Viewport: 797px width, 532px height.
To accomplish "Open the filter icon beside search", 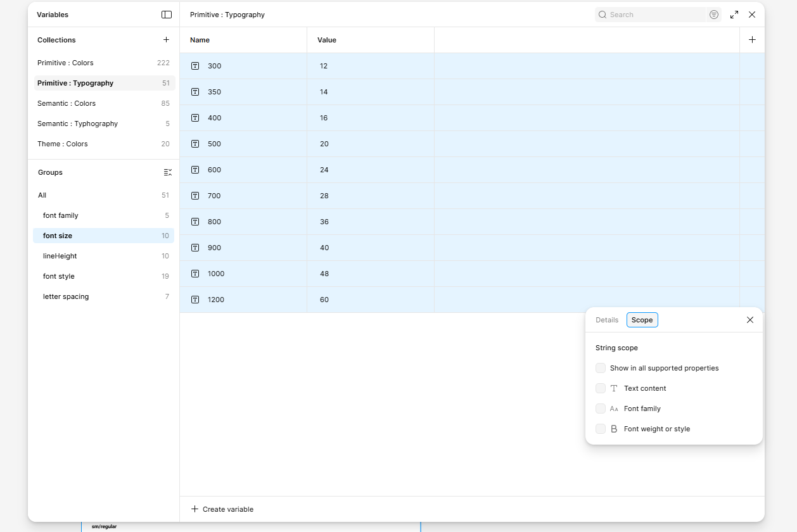I will [714, 15].
